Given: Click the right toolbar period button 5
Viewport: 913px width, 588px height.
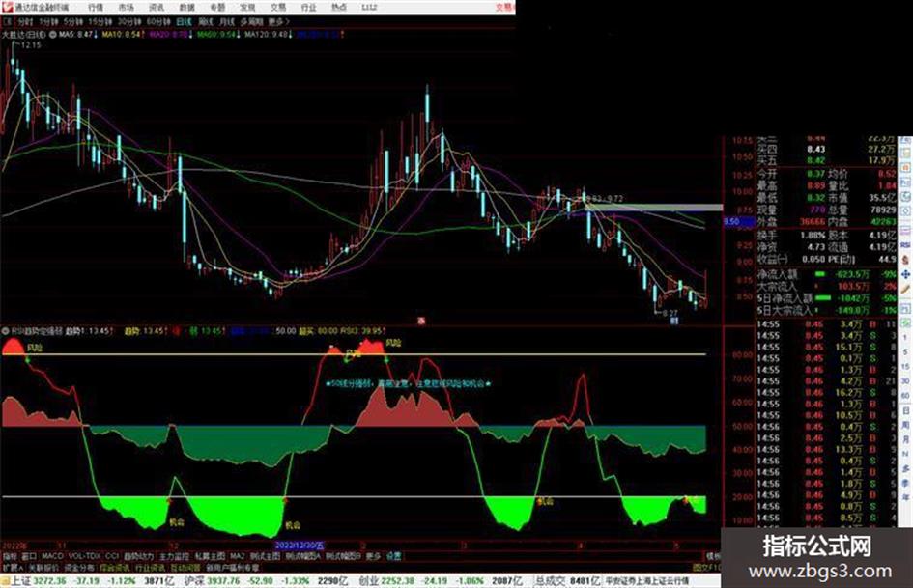Looking at the screenshot, I should click(x=905, y=352).
